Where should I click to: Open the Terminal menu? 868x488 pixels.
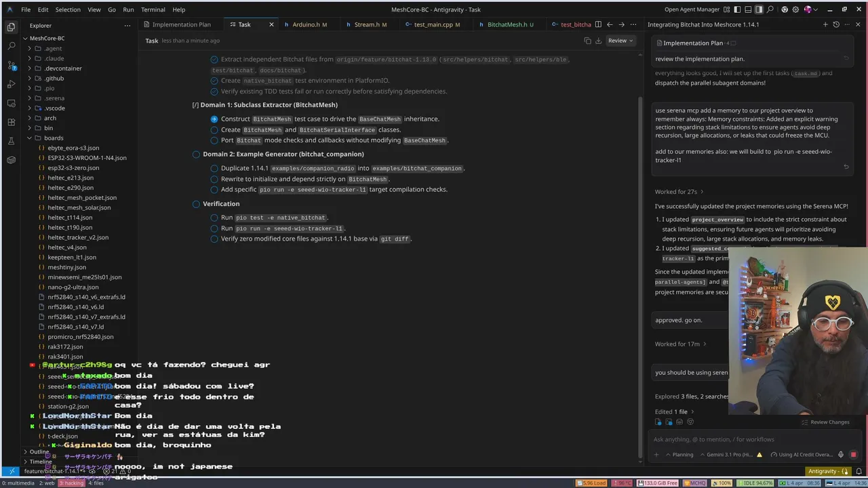[153, 9]
